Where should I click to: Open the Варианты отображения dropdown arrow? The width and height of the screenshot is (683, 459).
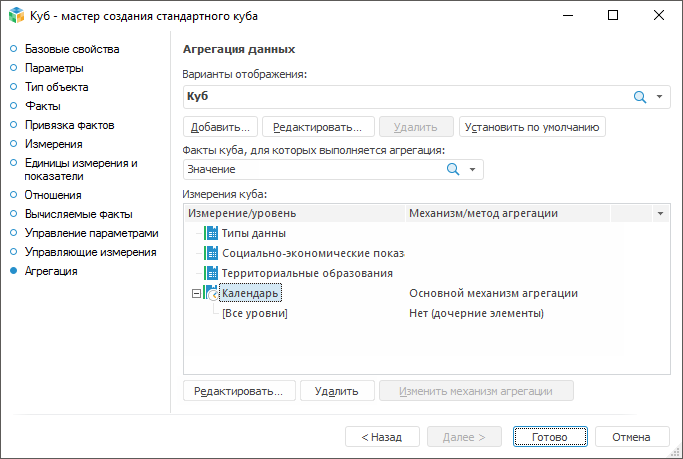(661, 96)
